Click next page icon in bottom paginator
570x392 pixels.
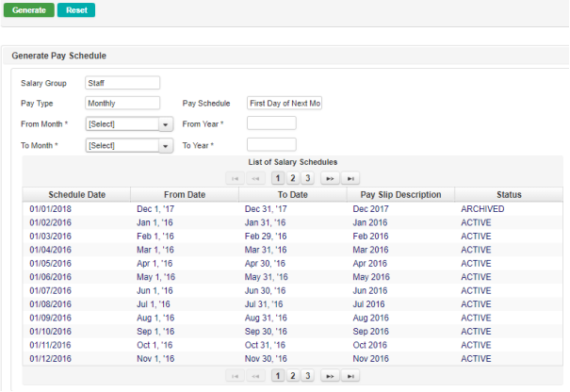329,376
